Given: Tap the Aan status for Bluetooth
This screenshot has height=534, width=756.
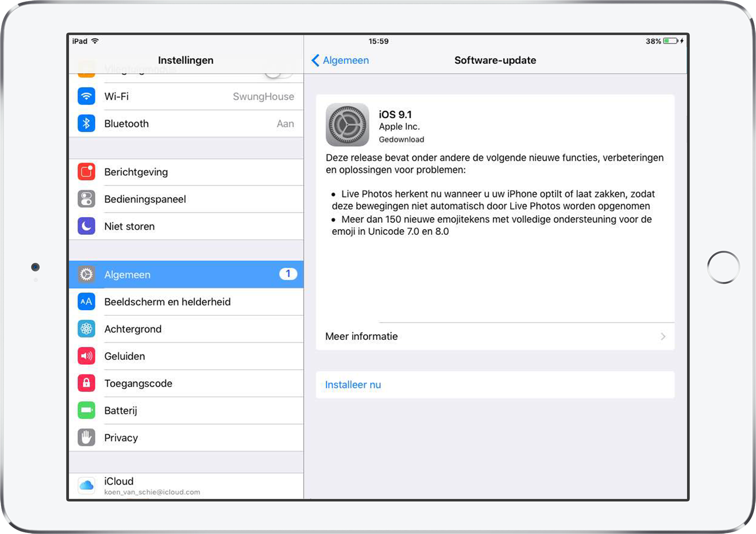Looking at the screenshot, I should (286, 123).
